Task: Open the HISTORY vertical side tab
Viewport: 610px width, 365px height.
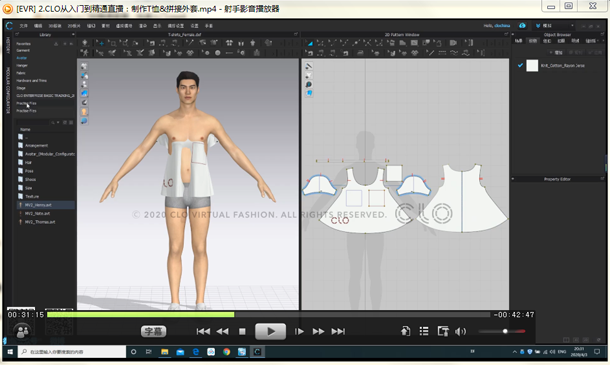Action: [8, 46]
